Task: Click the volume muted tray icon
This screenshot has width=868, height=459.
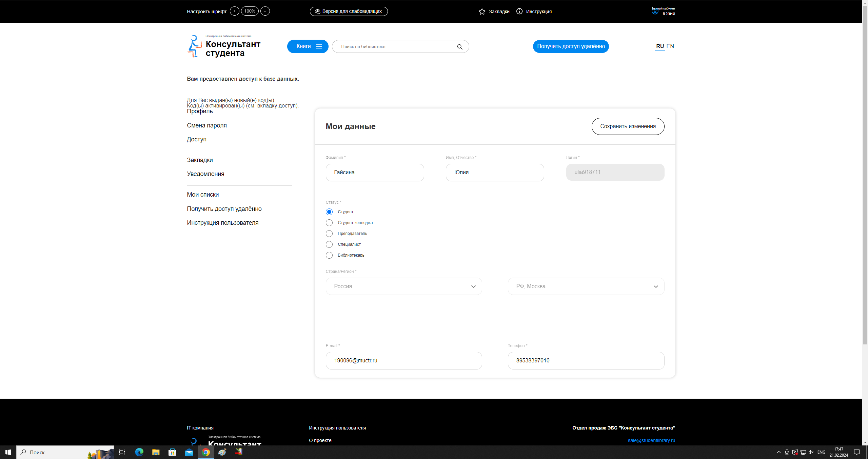Action: click(x=811, y=452)
